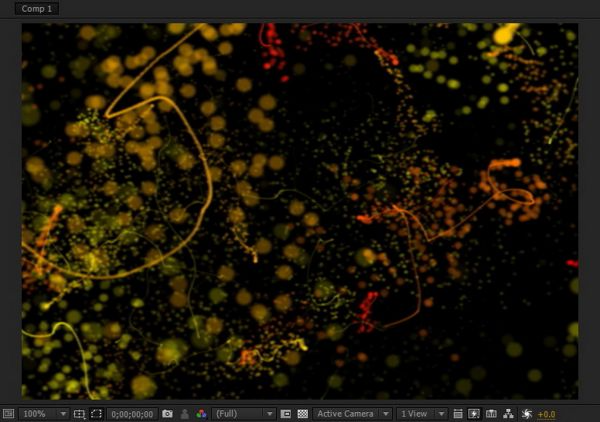Click the composition preview image
The height and width of the screenshot is (422, 600).
click(x=300, y=211)
